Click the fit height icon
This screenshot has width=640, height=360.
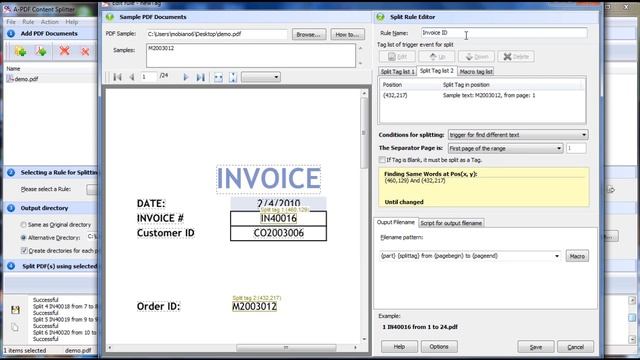pos(233,77)
